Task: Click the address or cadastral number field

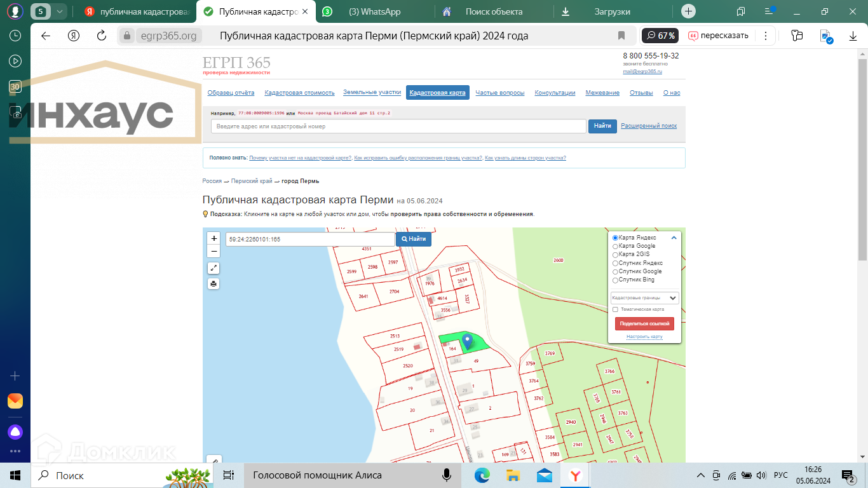Action: 398,126
